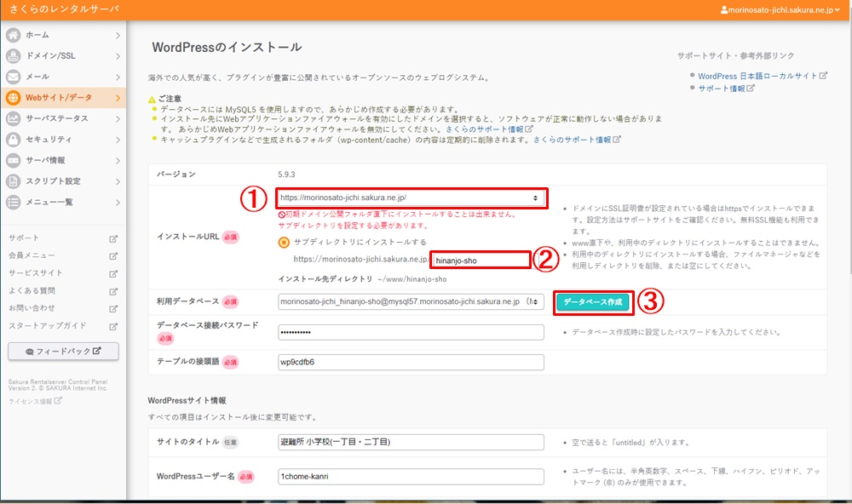The image size is (852, 504).
Task: Open the 利用データベース dropdown
Action: (x=411, y=301)
